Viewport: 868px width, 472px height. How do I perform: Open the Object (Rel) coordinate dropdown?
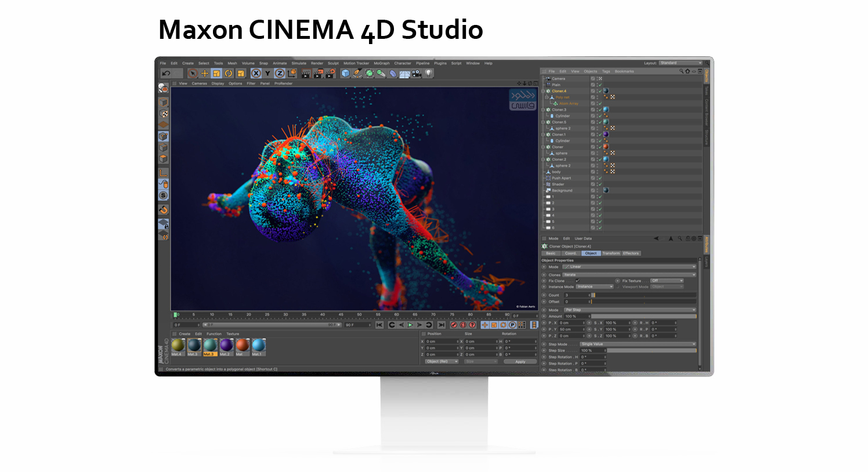[x=442, y=361]
